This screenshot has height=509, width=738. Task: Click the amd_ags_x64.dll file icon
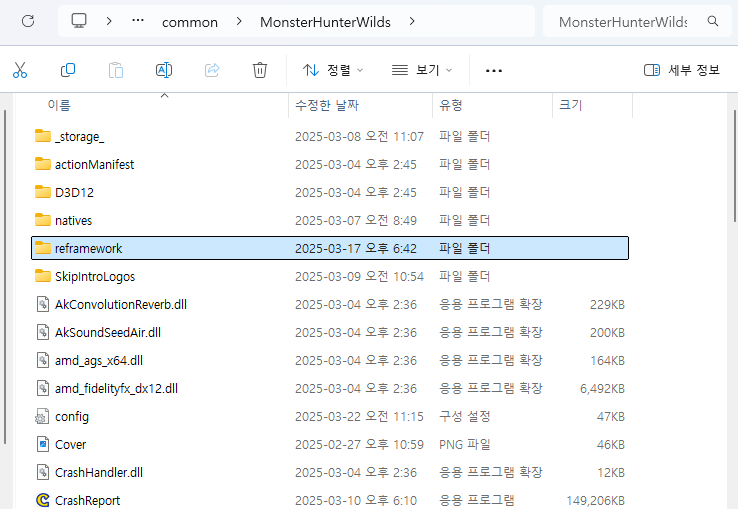pyautogui.click(x=43, y=360)
